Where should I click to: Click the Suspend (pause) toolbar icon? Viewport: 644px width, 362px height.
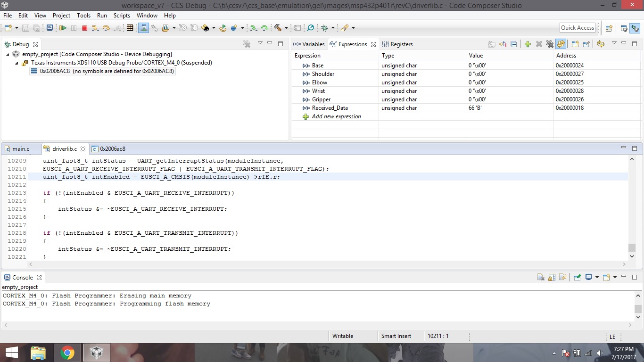point(74,28)
